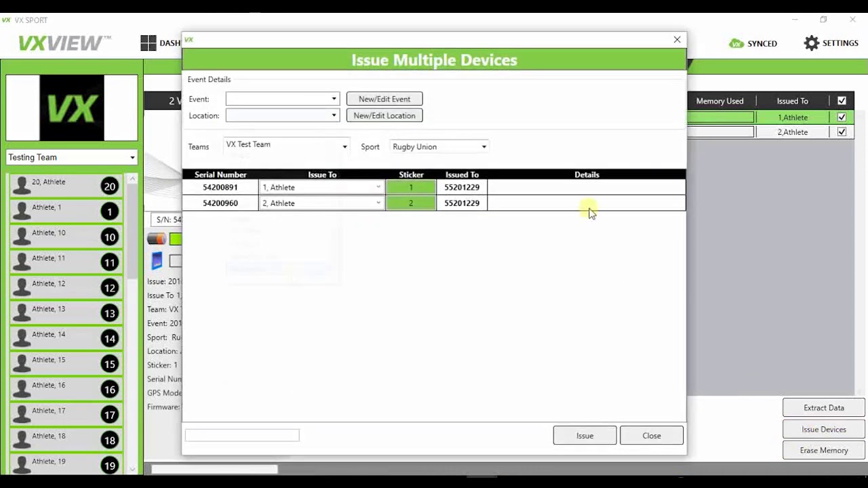The height and width of the screenshot is (488, 868).
Task: Click the Sticker column header
Action: 411,175
